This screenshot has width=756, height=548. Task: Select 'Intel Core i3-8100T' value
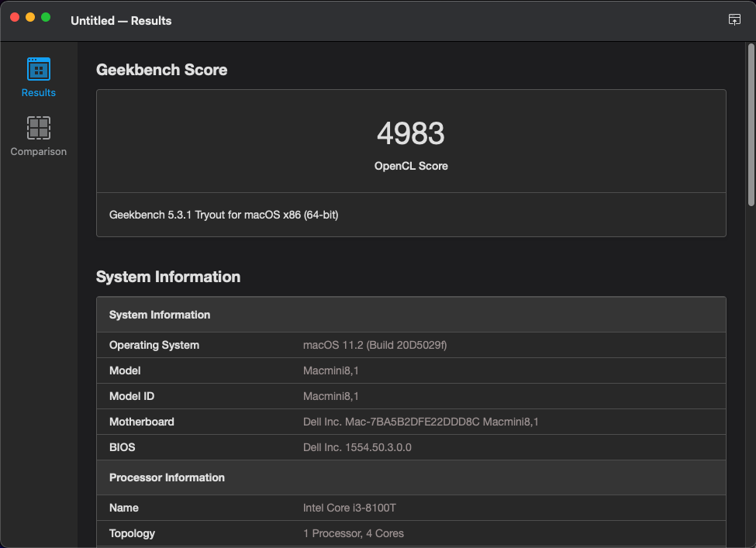[350, 508]
